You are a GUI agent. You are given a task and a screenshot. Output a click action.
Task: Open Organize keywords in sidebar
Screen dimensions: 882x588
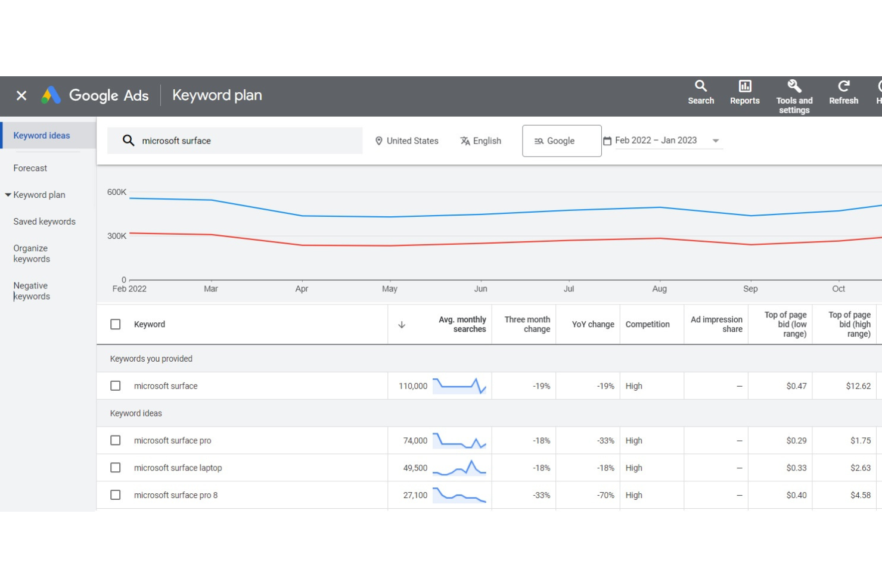point(32,254)
